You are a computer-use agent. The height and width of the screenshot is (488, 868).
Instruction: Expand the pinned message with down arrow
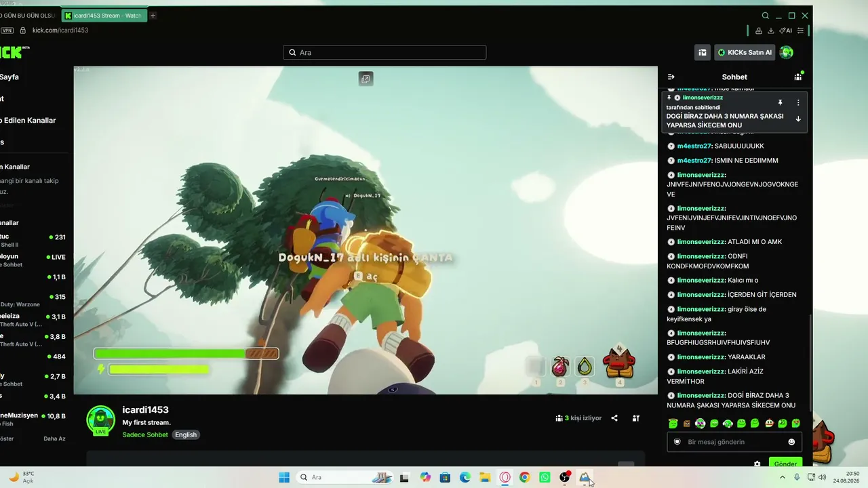(x=798, y=119)
